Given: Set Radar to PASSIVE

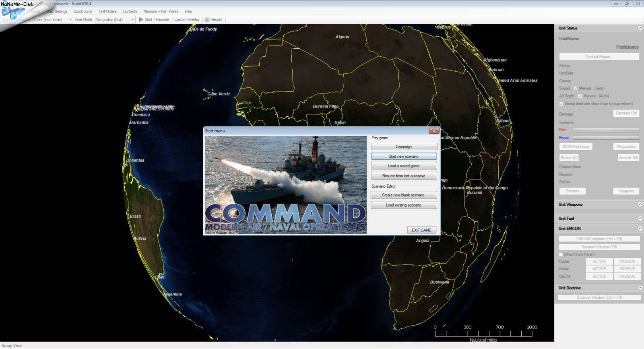Looking at the screenshot, I should click(627, 262).
